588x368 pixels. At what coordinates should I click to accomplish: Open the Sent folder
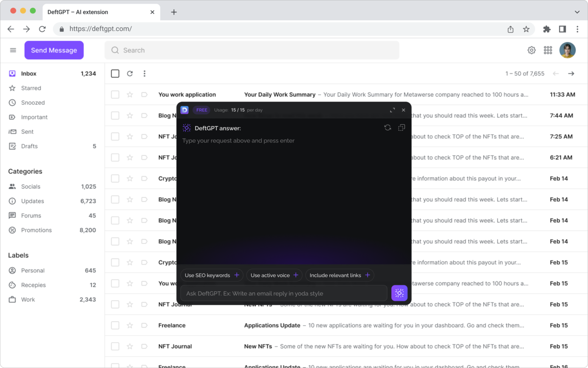click(52, 132)
